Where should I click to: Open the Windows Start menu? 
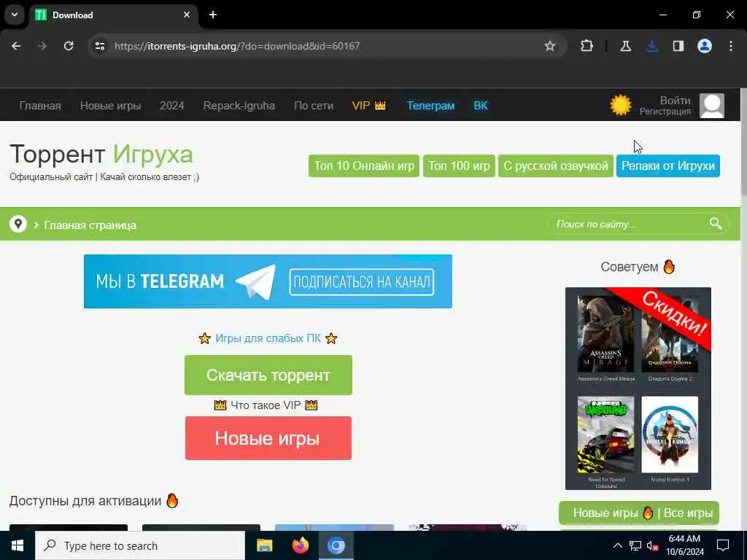18,545
